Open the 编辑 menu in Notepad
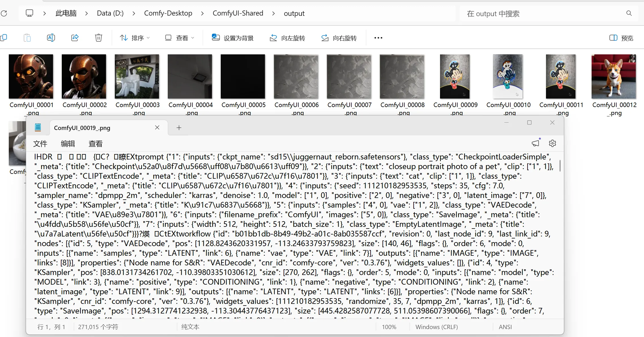644x337 pixels. (x=68, y=144)
